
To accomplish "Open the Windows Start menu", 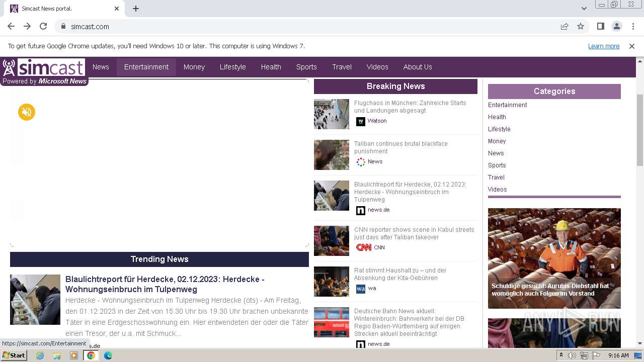I will 14,355.
